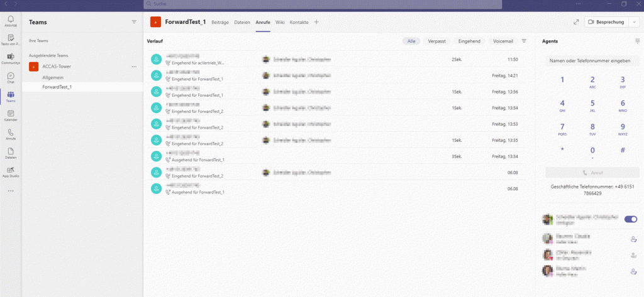
Task: Filter history by Verpasst calls
Action: click(x=437, y=41)
